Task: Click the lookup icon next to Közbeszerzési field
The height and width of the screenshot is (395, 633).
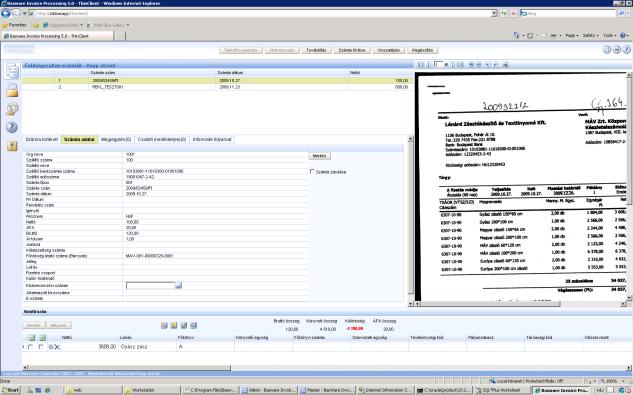Action: pos(178,285)
